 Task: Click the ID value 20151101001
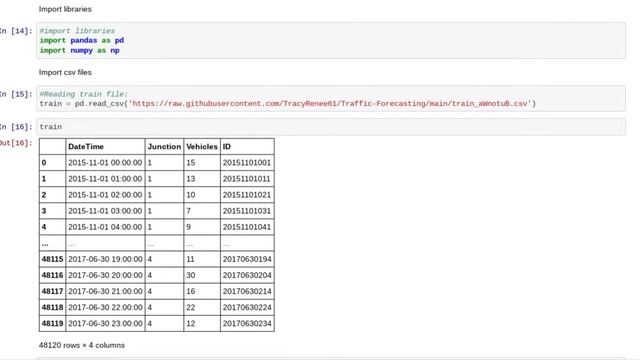tap(247, 162)
